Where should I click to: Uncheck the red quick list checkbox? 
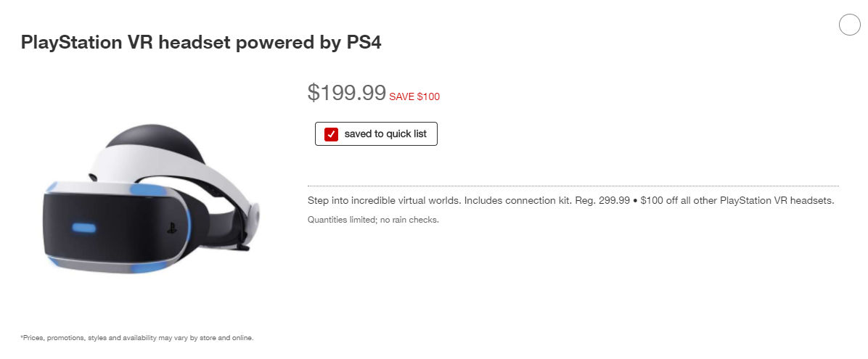tap(331, 134)
